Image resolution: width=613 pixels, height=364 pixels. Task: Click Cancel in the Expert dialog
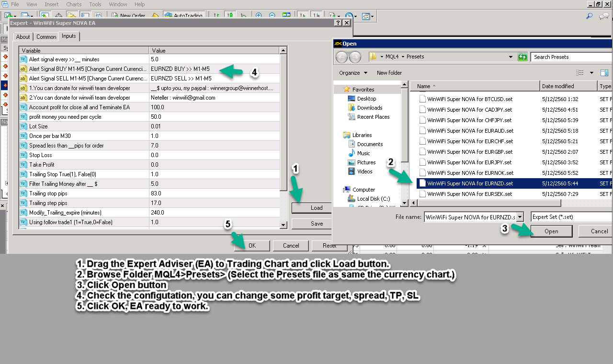click(x=291, y=246)
